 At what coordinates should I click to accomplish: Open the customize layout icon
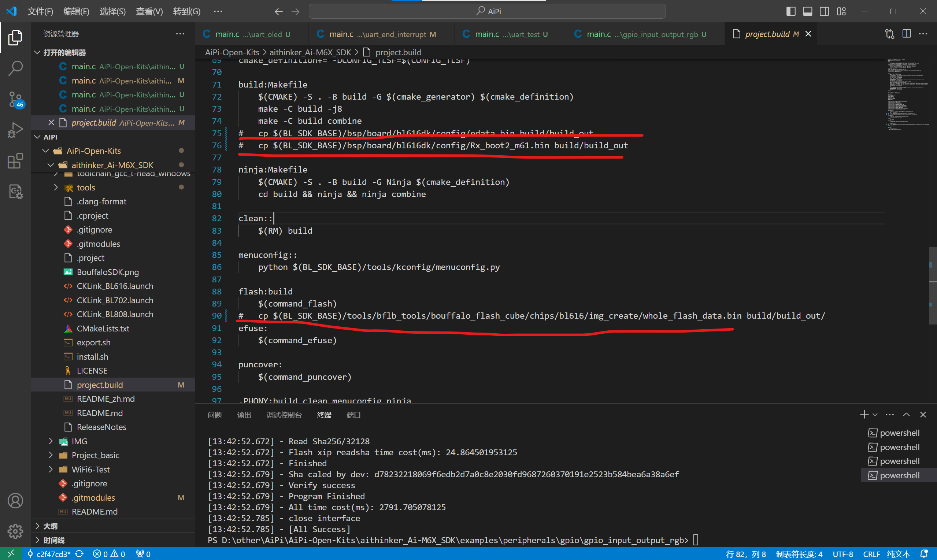click(x=841, y=11)
